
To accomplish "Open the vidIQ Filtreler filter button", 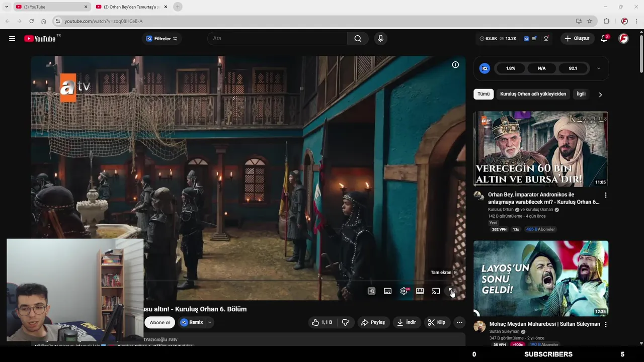I will (x=162, y=39).
